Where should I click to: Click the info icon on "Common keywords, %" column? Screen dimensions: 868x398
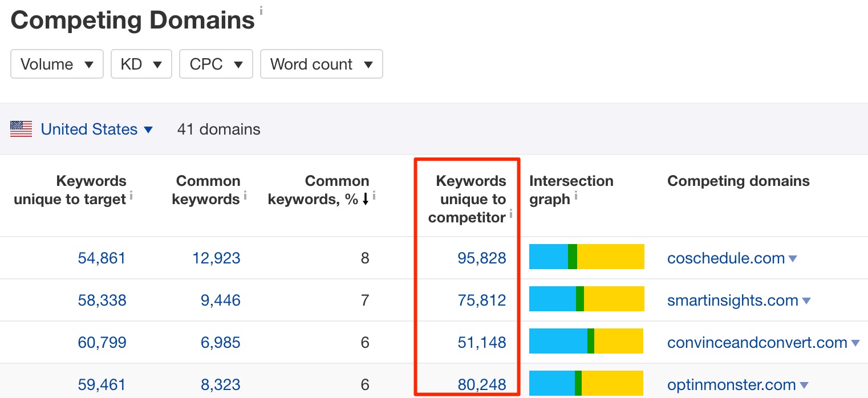click(375, 194)
